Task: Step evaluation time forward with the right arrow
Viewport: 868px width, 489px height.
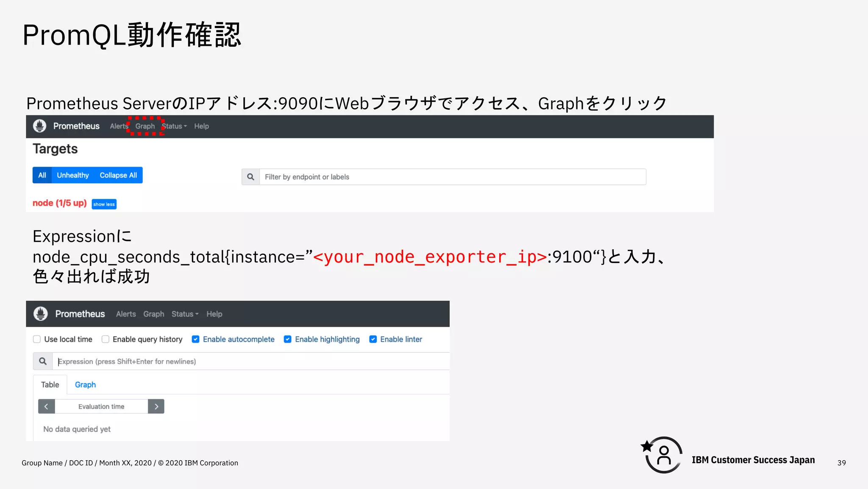Action: [x=156, y=406]
